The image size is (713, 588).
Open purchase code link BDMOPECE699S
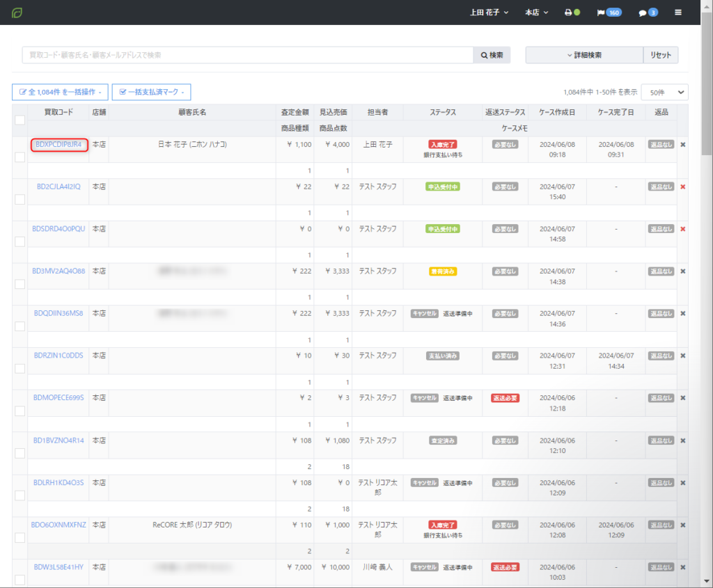click(x=58, y=398)
